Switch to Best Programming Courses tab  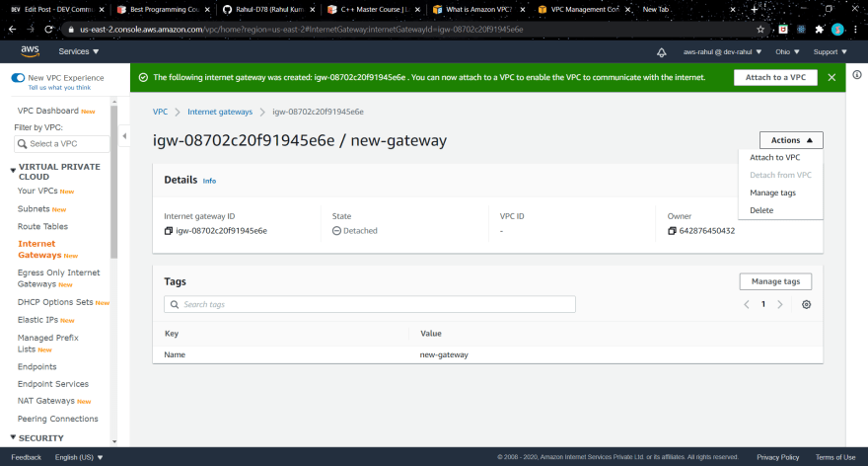(x=164, y=10)
